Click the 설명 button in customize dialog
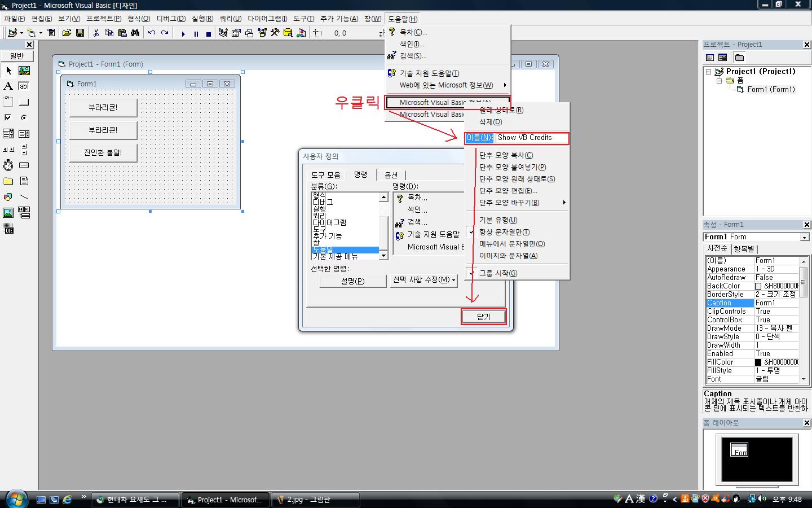Screen dimensions: 812x508 (352, 281)
